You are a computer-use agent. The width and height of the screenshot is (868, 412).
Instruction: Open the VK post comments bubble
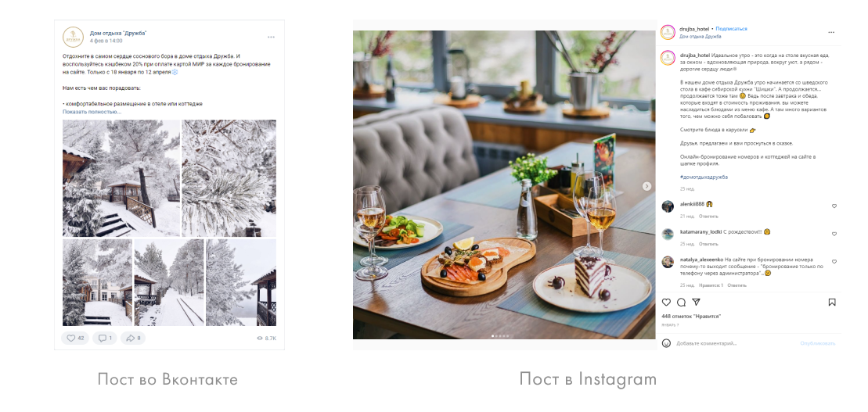coord(105,338)
